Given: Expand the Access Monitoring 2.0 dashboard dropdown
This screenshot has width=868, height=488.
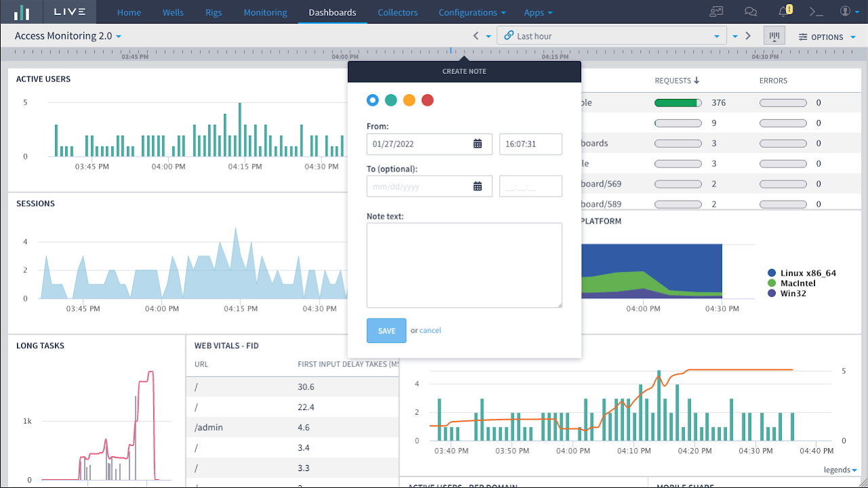Looking at the screenshot, I should [68, 36].
